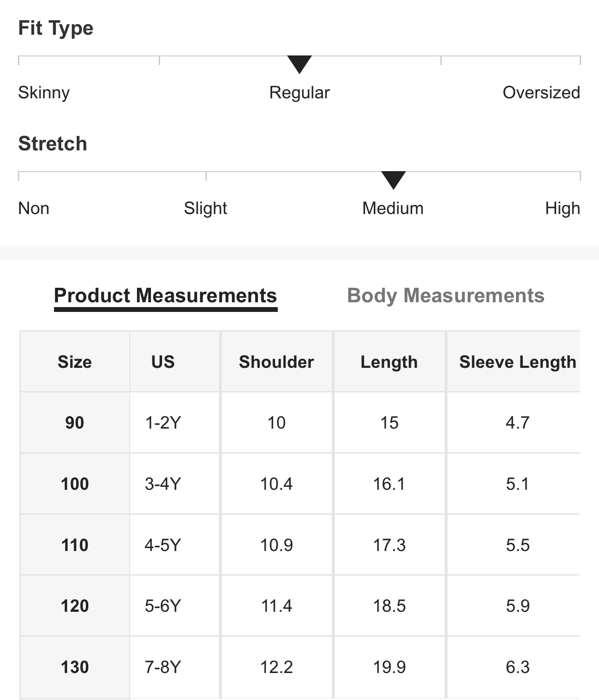Click the Oversized fit label

coord(541,93)
